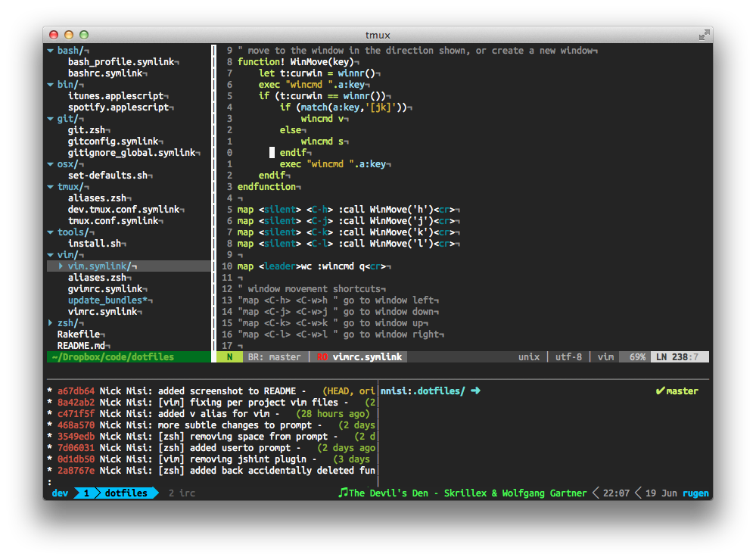756x560 pixels.
Task: Click the dev session label
Action: pos(60,493)
